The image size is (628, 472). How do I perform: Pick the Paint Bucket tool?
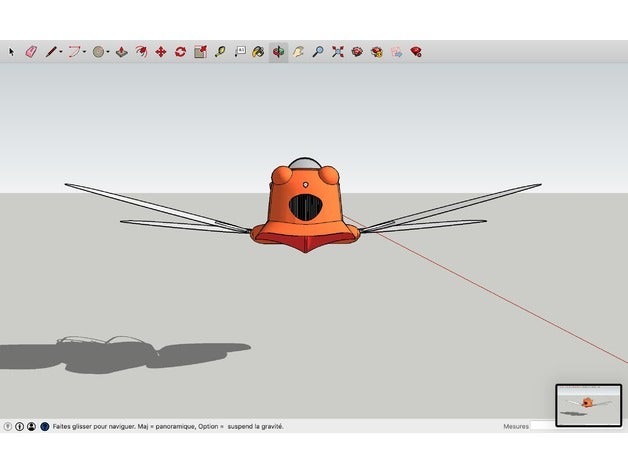coord(258,51)
